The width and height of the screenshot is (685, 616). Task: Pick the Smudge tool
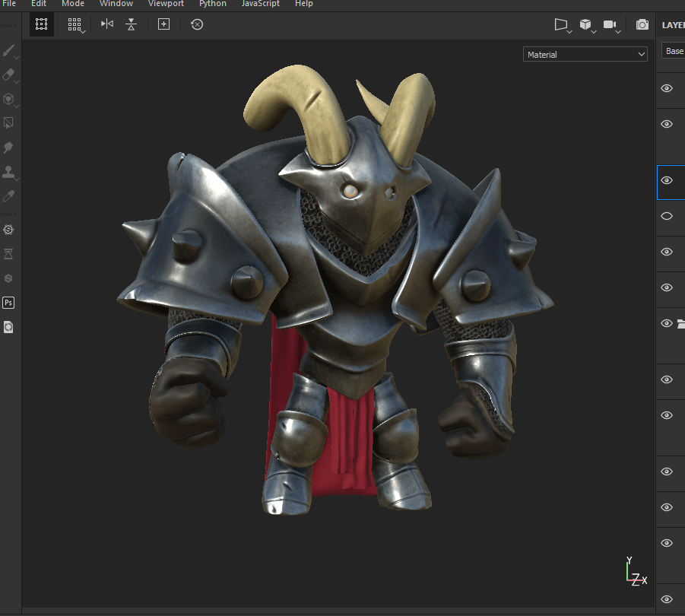[9, 148]
